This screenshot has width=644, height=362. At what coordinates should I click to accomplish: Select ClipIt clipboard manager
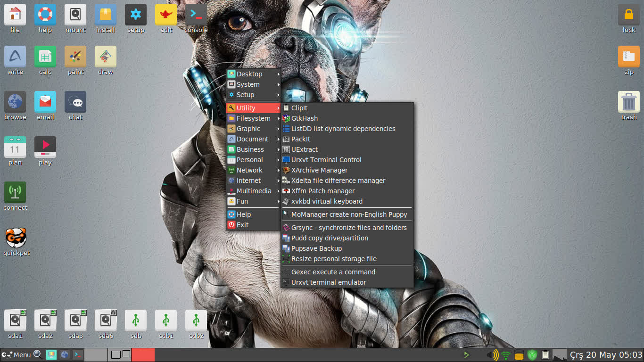(300, 107)
